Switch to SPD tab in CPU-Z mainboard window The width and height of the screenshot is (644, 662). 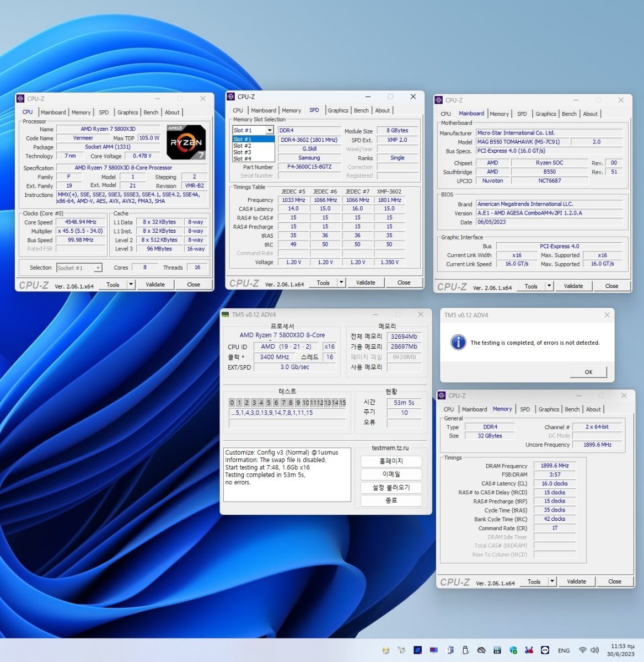coord(522,114)
